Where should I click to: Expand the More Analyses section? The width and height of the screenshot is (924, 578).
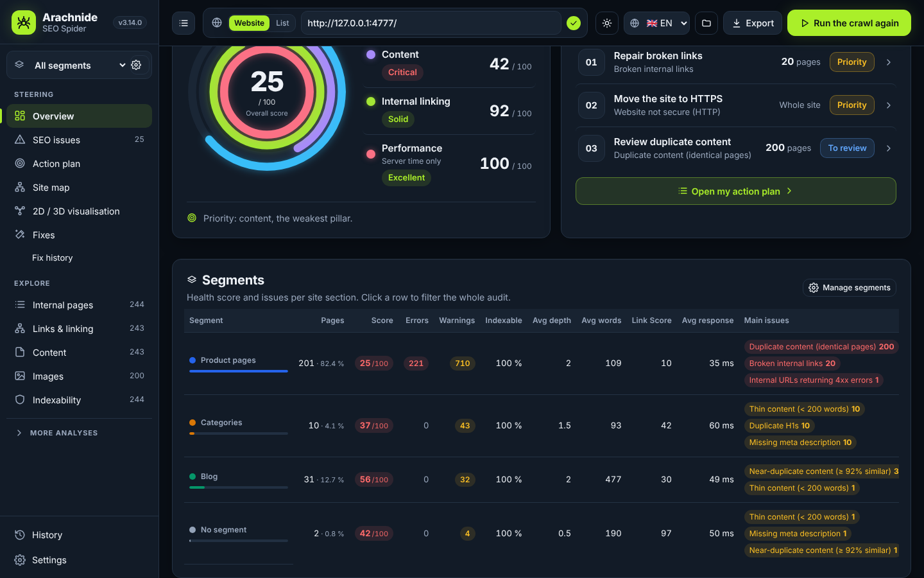pos(79,433)
